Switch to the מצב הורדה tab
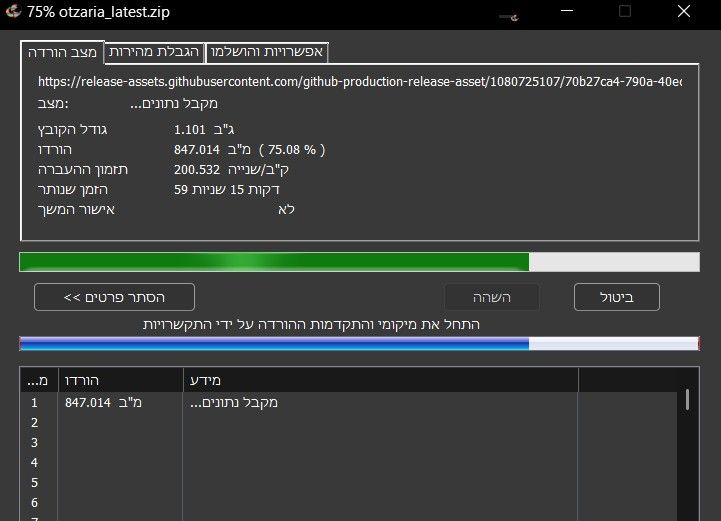This screenshot has width=721, height=521. coord(63,52)
